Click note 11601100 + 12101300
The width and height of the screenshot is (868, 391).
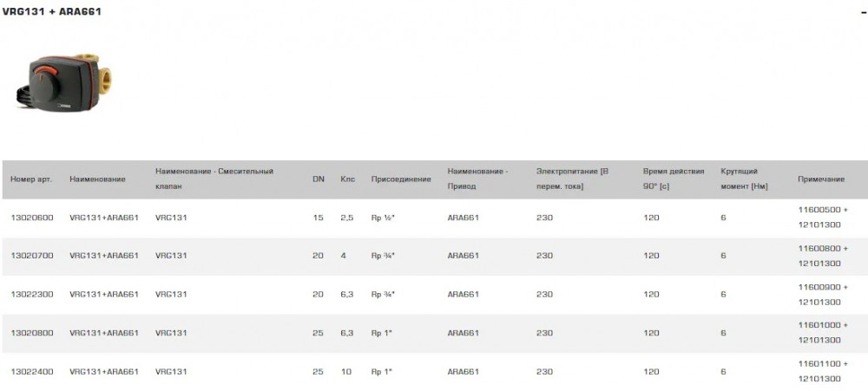coord(822,371)
